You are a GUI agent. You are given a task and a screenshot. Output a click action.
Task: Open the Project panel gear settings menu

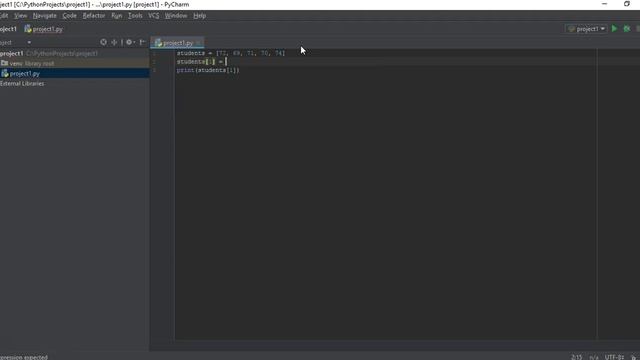[130, 42]
